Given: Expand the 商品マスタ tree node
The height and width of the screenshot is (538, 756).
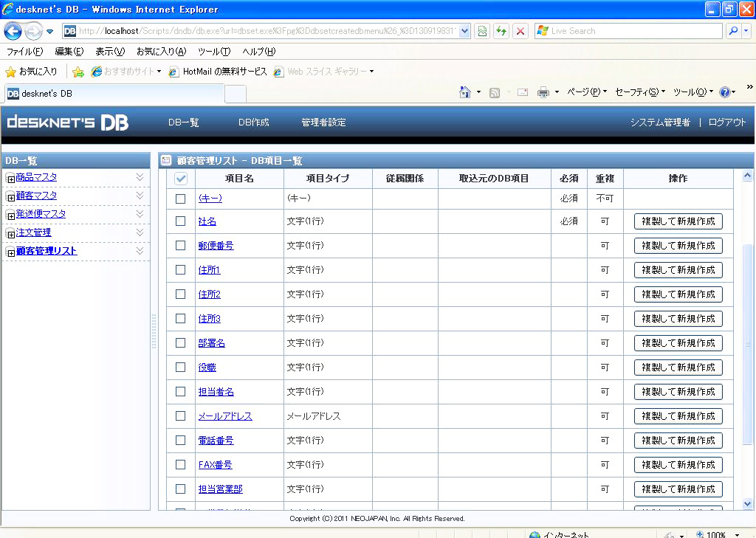Looking at the screenshot, I should (10, 178).
